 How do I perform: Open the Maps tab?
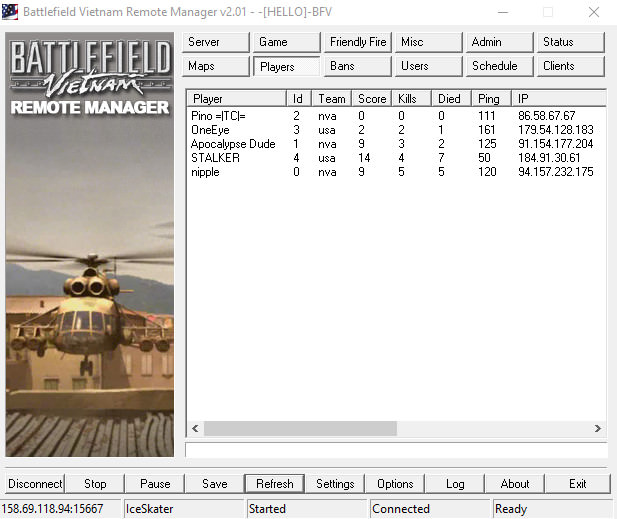pyautogui.click(x=216, y=66)
